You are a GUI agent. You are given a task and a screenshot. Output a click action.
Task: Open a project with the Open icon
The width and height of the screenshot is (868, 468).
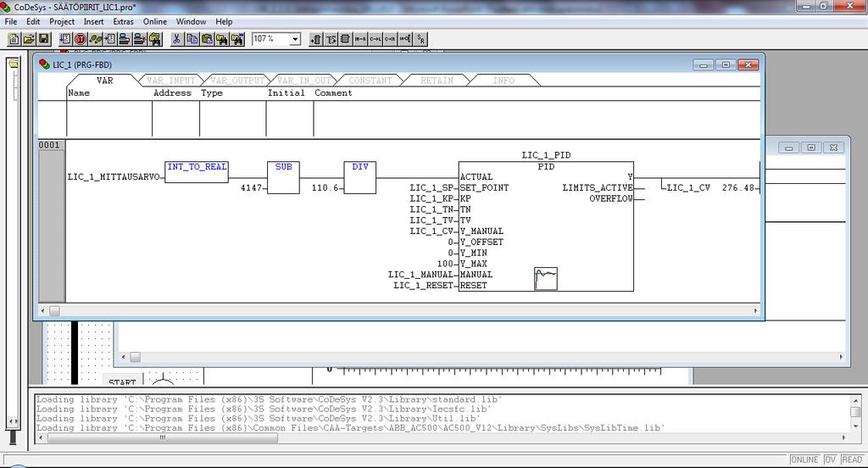tap(29, 39)
